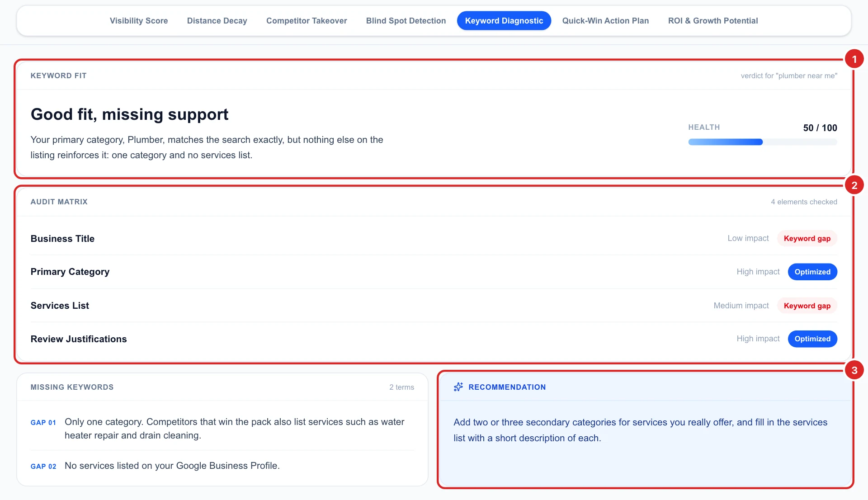Click the Services List row label

[60, 306]
